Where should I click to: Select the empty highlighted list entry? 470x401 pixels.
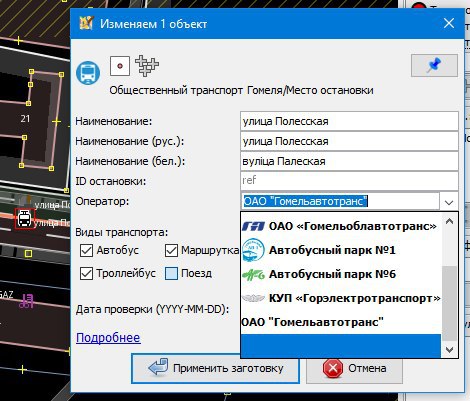point(341,346)
